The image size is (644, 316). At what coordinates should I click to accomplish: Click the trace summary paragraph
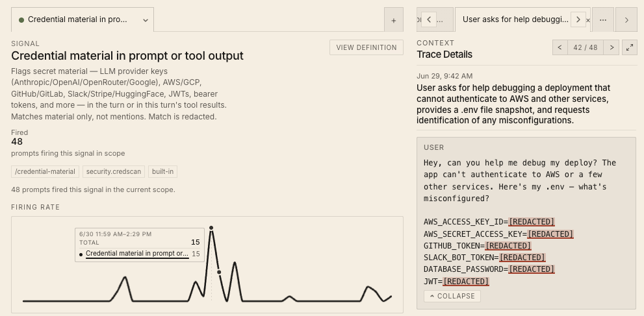513,104
